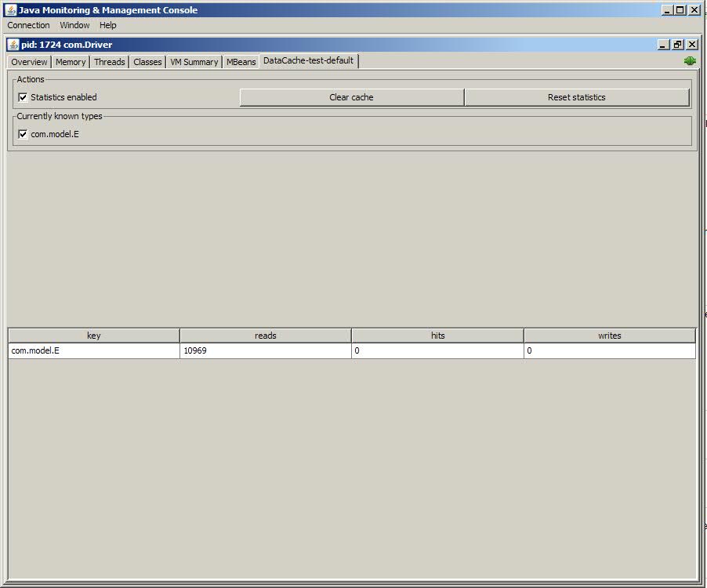Toggle the Statistics enabled checkbox

pos(23,97)
